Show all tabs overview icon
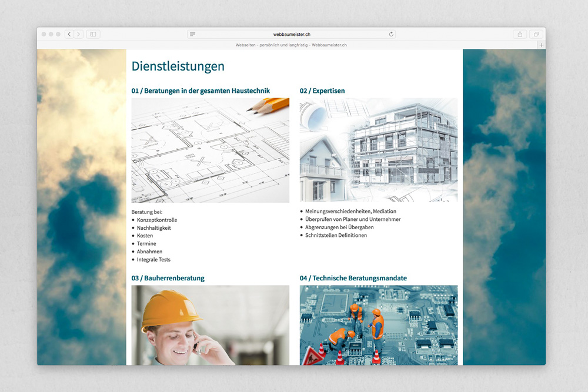Viewport: 588px width, 392px height. coord(536,34)
